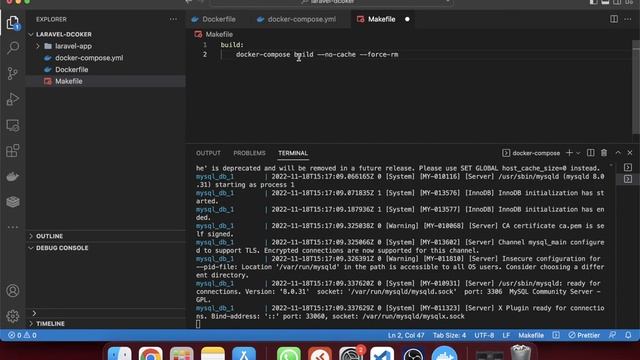Open the Search view in activity bar
Viewport: 640px width, 360px height.
coord(13,48)
